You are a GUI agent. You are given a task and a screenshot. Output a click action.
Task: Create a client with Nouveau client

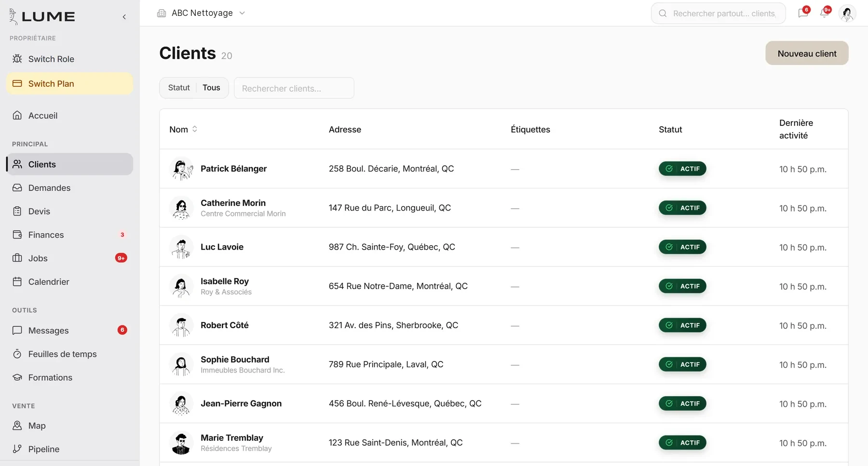[x=807, y=53]
